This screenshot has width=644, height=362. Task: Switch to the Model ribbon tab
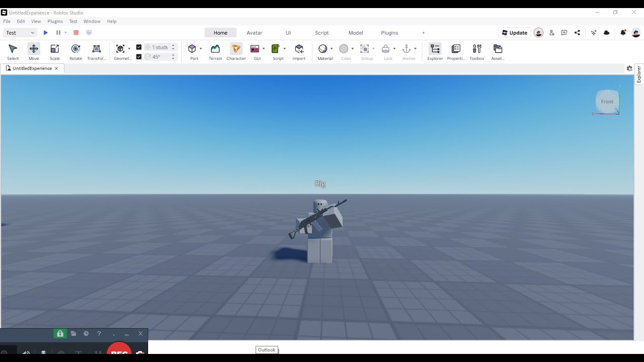pyautogui.click(x=356, y=33)
